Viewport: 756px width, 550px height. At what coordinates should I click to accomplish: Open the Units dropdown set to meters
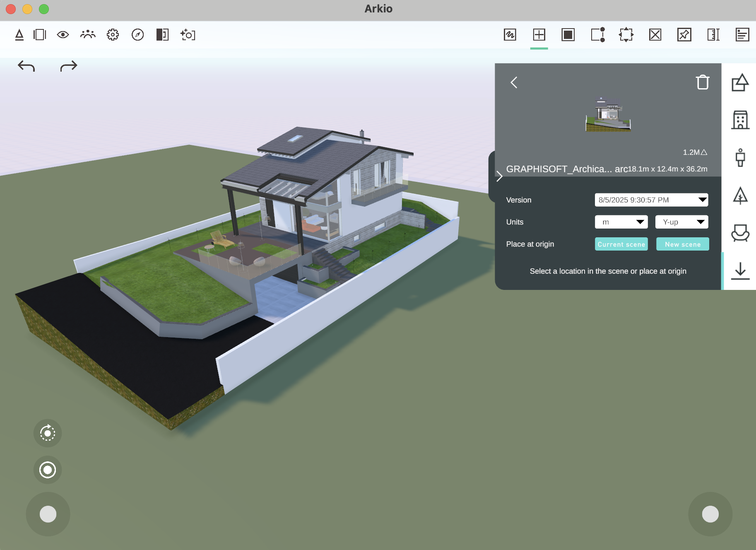point(621,222)
